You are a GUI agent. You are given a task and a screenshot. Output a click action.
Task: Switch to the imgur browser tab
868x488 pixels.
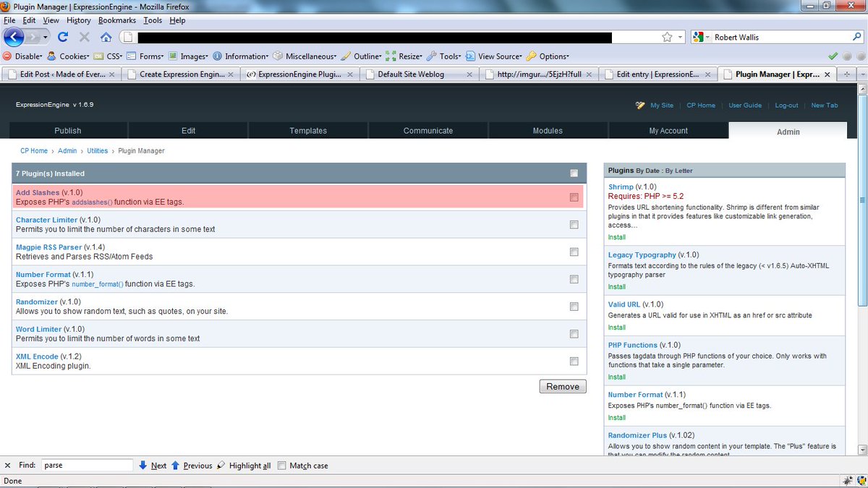pyautogui.click(x=537, y=74)
